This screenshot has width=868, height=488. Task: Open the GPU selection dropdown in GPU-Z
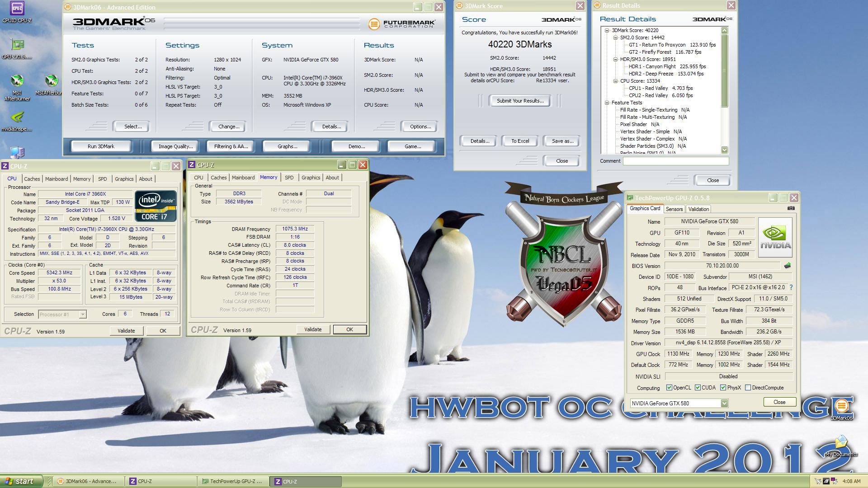pyautogui.click(x=724, y=403)
